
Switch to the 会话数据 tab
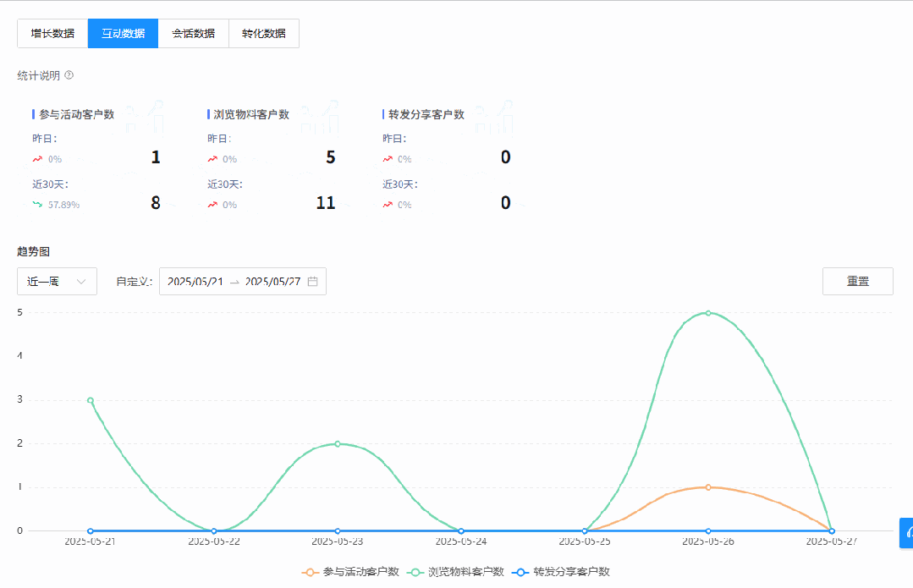(x=193, y=34)
